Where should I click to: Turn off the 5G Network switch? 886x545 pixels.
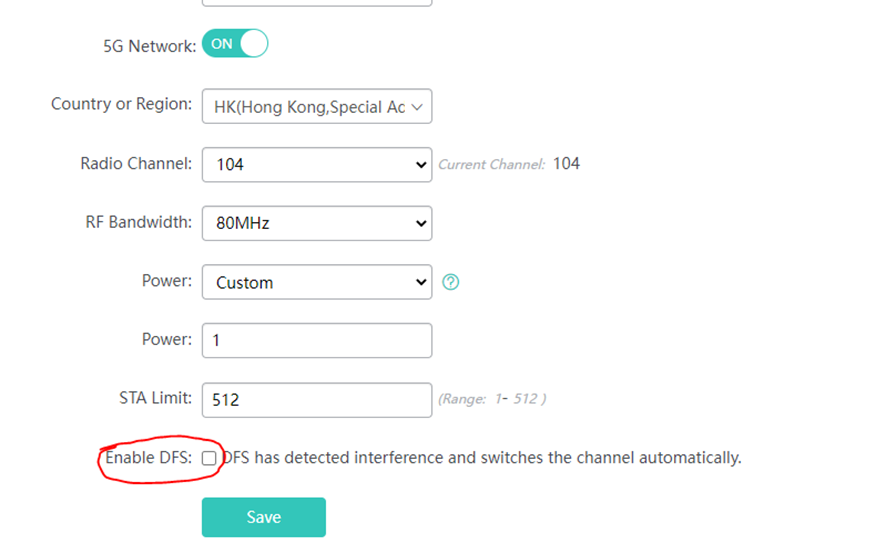coord(235,43)
